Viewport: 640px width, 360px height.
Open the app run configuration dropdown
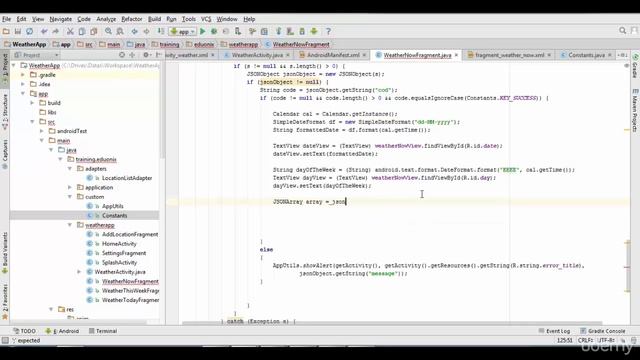(x=183, y=31)
